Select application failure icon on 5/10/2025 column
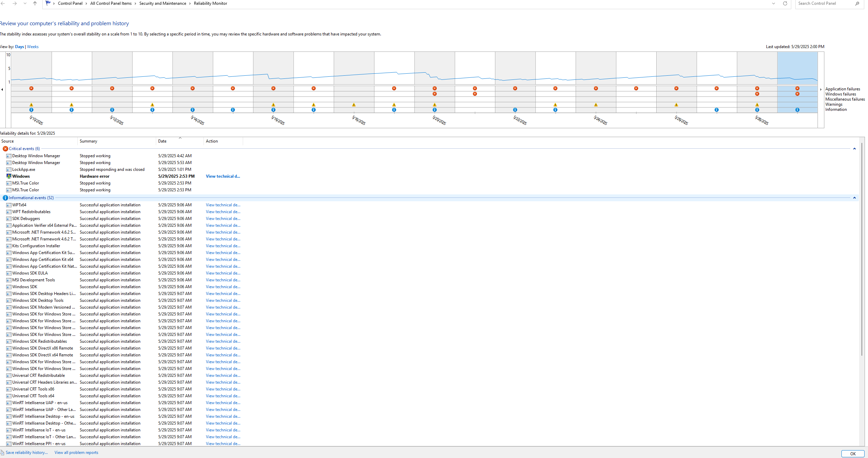The height and width of the screenshot is (458, 868). [31, 88]
